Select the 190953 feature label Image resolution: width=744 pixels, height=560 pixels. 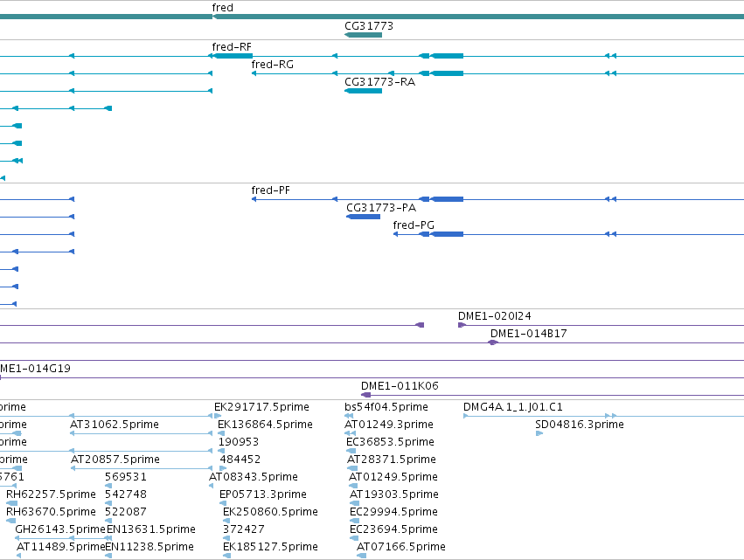238,442
